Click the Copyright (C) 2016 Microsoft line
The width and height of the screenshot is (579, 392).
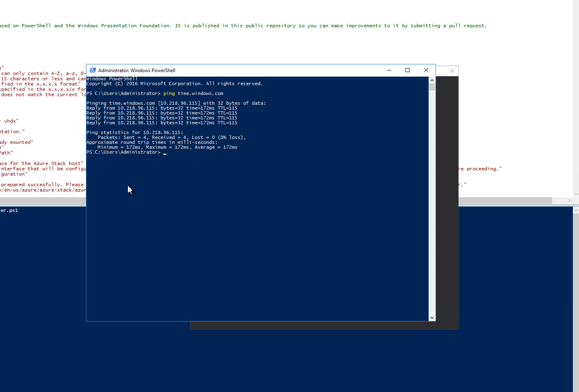(174, 84)
